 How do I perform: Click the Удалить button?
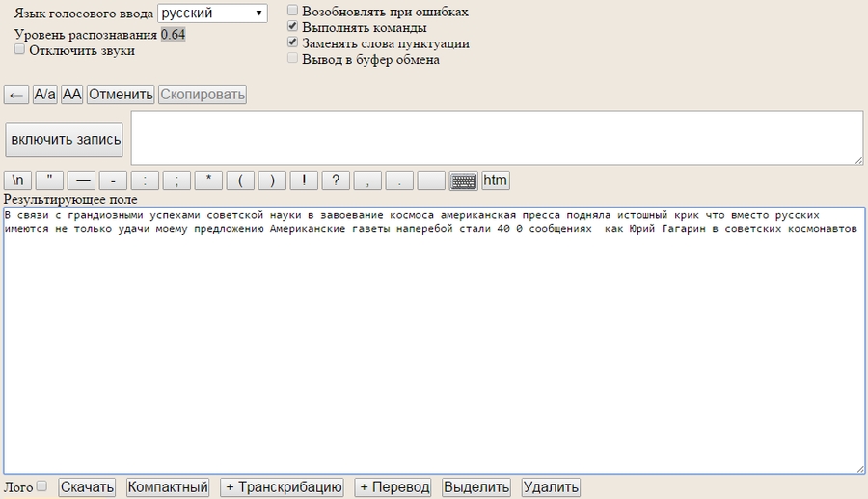coord(551,487)
